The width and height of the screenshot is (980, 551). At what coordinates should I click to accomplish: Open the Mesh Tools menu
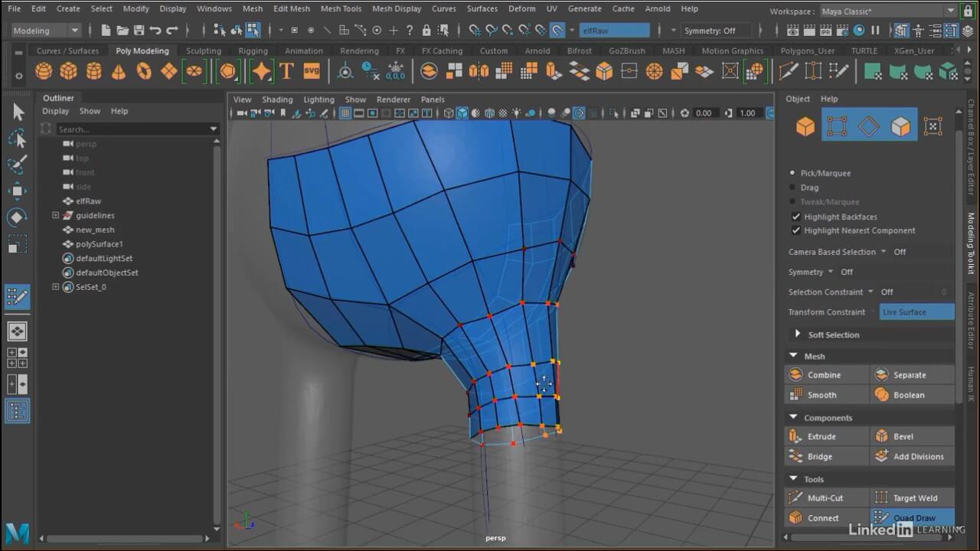click(341, 8)
